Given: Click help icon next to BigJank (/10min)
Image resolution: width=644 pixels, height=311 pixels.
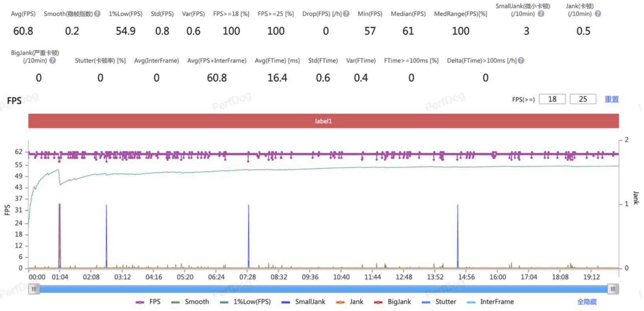Looking at the screenshot, I should click(52, 60).
